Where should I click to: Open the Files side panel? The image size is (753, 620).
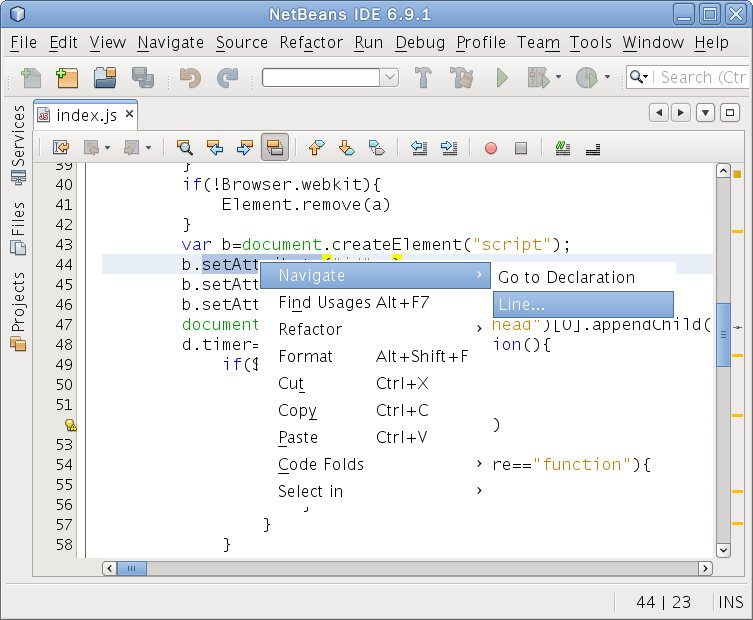[x=18, y=228]
